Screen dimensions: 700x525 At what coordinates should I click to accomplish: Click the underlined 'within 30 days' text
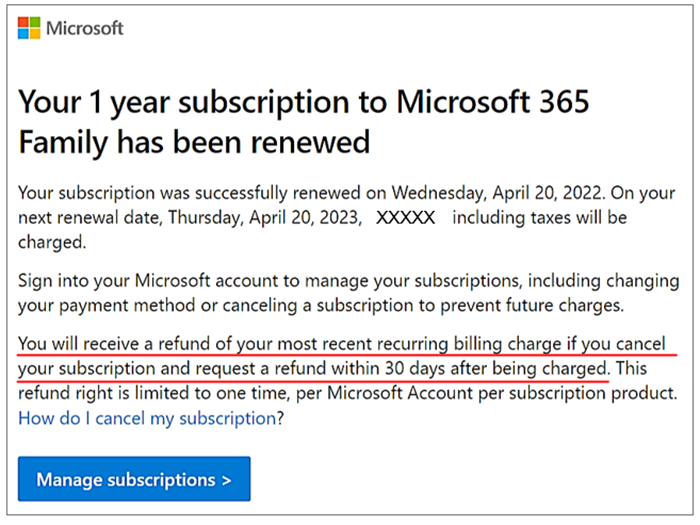[476, 369]
